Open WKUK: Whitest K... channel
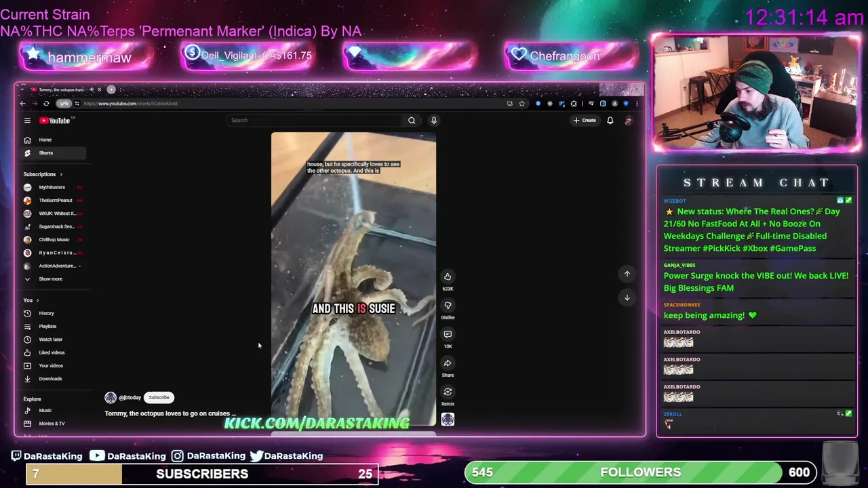 click(x=57, y=213)
